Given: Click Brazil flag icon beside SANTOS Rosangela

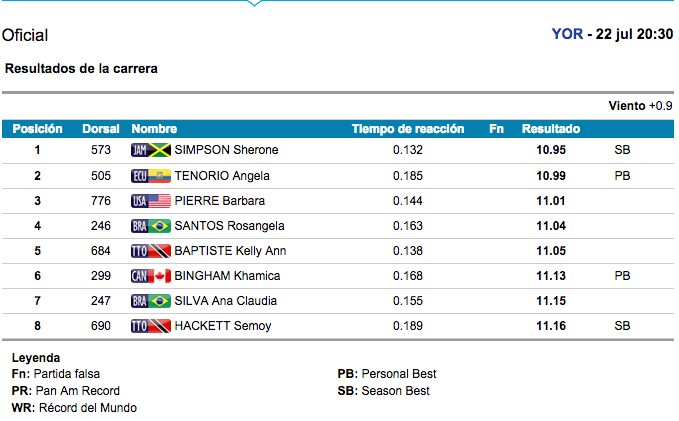Looking at the screenshot, I should click(x=151, y=226).
